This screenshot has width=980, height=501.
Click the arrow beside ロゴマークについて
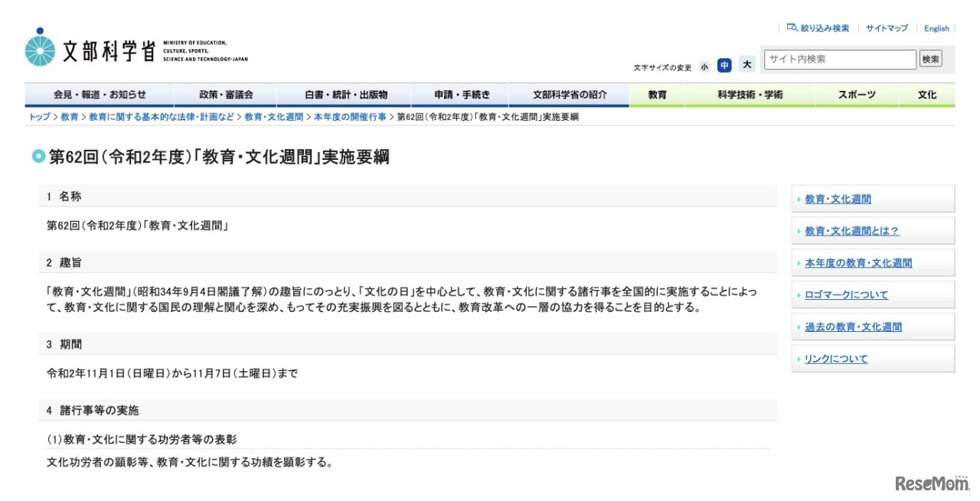[x=798, y=294]
